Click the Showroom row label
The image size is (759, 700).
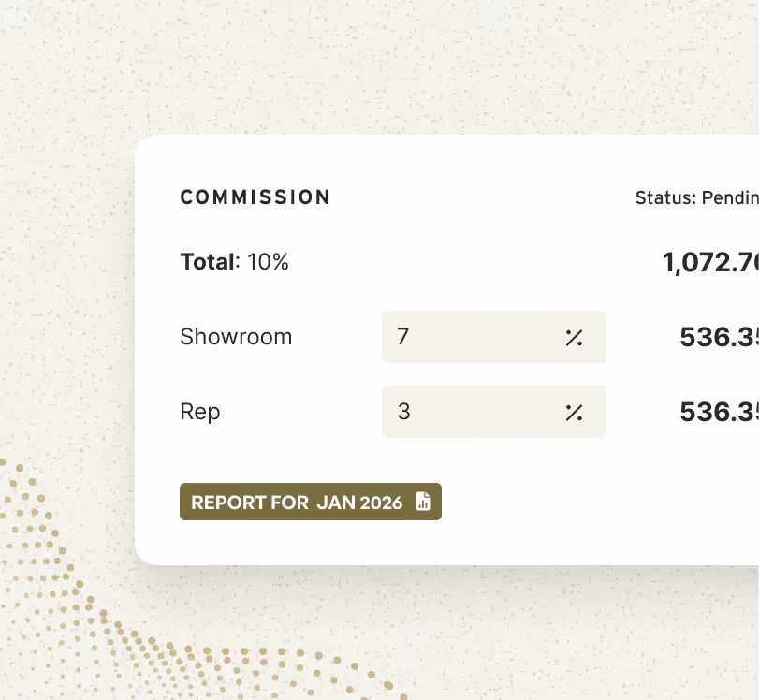tap(236, 337)
